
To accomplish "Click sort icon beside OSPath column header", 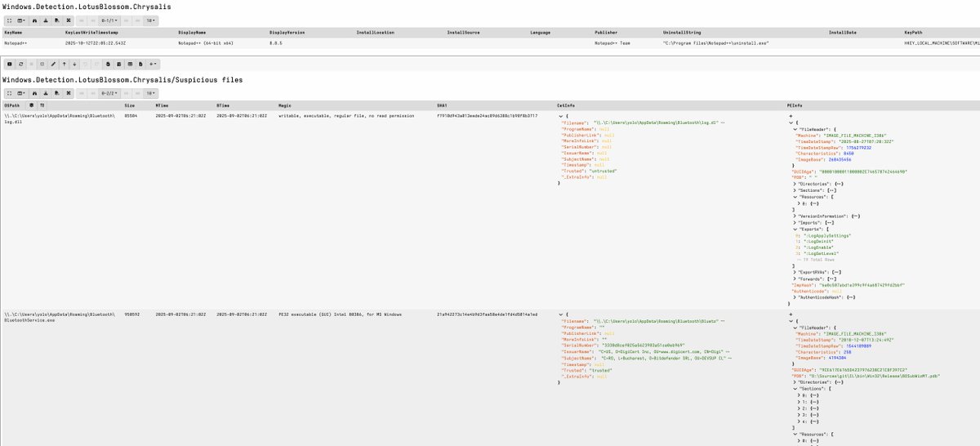I will pos(42,105).
